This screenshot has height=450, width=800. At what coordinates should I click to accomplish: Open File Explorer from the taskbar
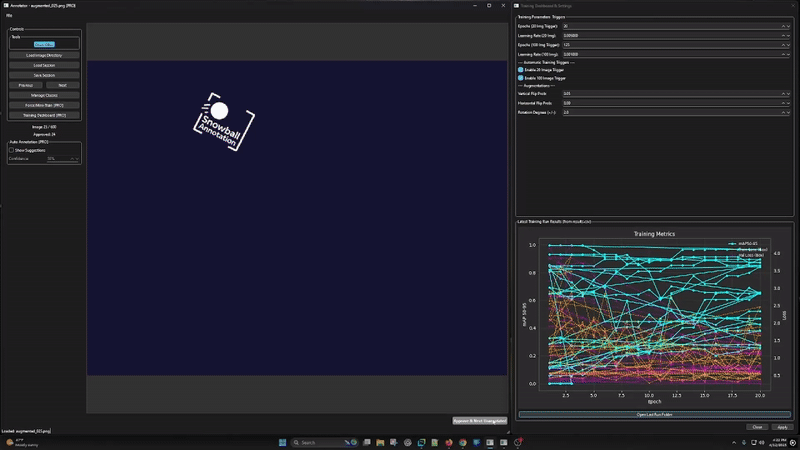point(380,442)
